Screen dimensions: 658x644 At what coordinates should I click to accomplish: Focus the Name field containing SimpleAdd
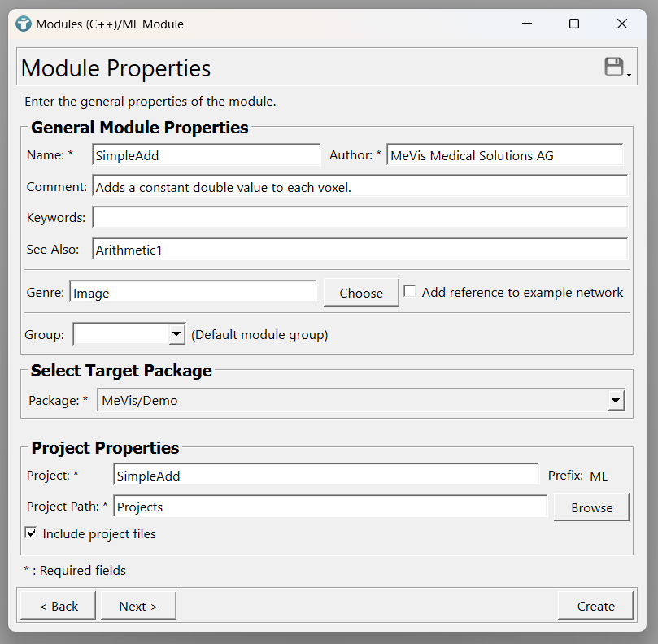click(206, 155)
